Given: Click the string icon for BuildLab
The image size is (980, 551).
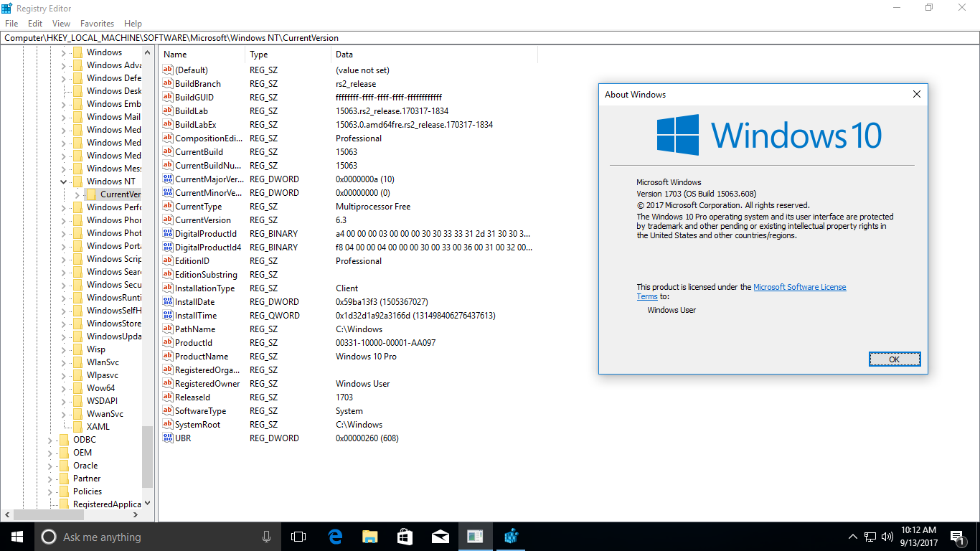Looking at the screenshot, I should [x=168, y=111].
